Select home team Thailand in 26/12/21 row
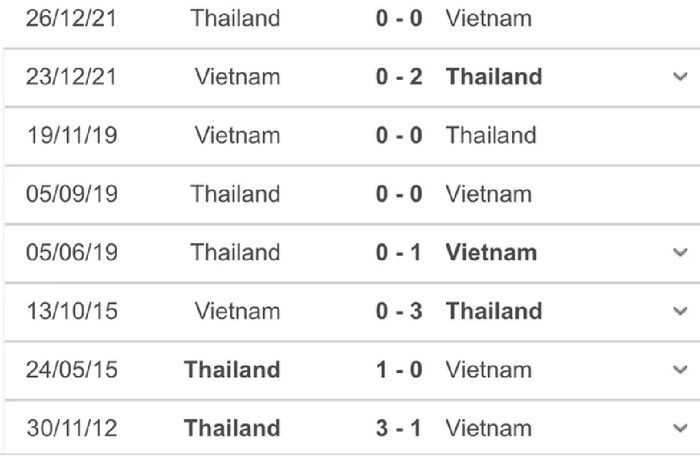 tap(235, 18)
